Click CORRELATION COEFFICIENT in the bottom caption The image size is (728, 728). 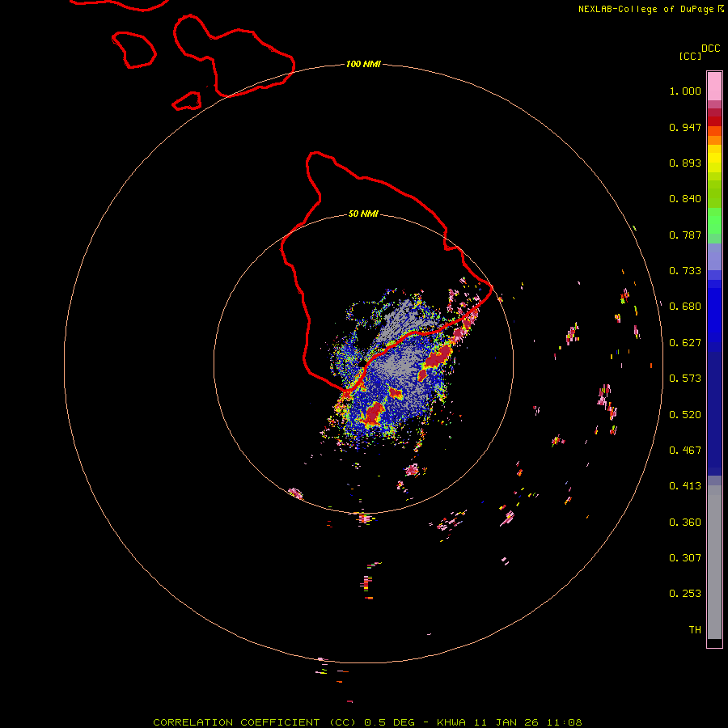[236, 722]
